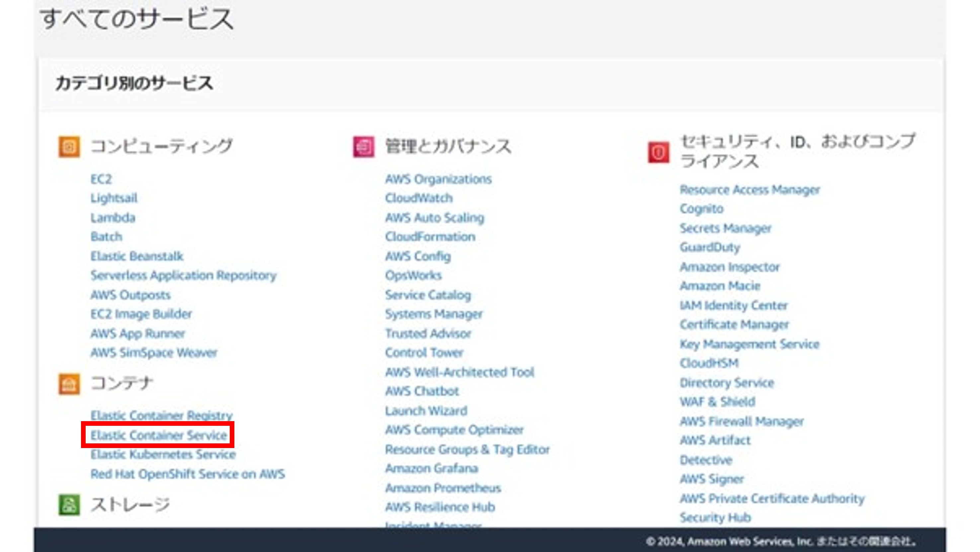Open Elastic Container Registry
The image size is (980, 552).
161,416
